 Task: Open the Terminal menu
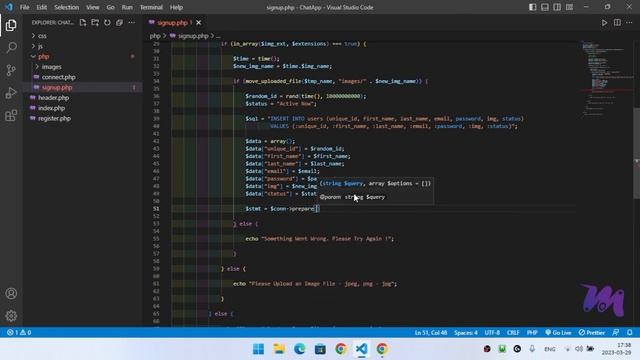151,7
